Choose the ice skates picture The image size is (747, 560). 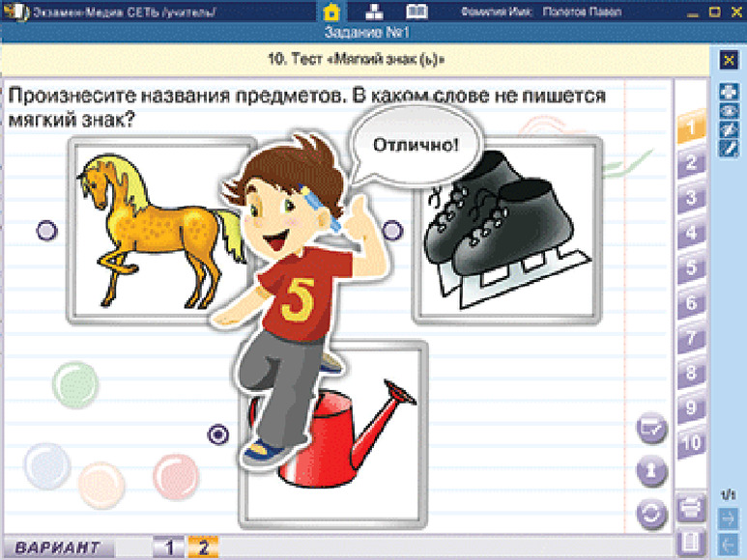tap(507, 231)
